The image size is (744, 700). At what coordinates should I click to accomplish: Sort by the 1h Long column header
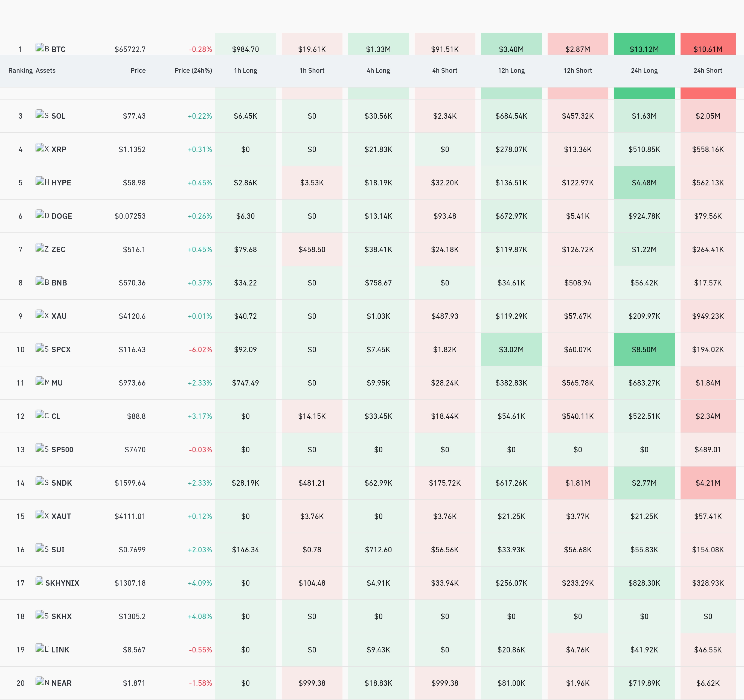[246, 70]
